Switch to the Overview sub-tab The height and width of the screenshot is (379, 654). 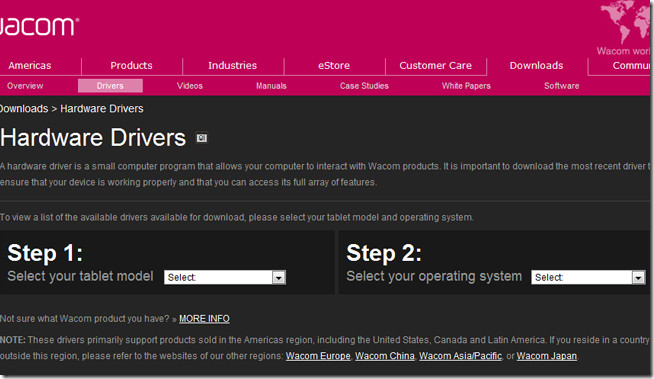[x=25, y=86]
